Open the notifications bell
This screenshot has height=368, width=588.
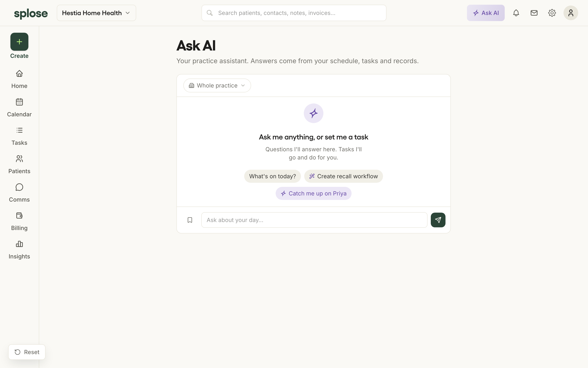[x=516, y=13]
